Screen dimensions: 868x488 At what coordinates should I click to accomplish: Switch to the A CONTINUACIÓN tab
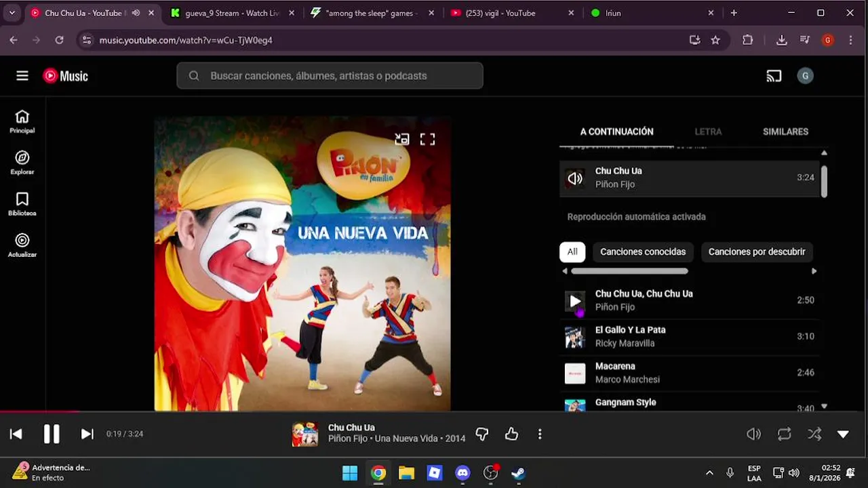pos(617,131)
